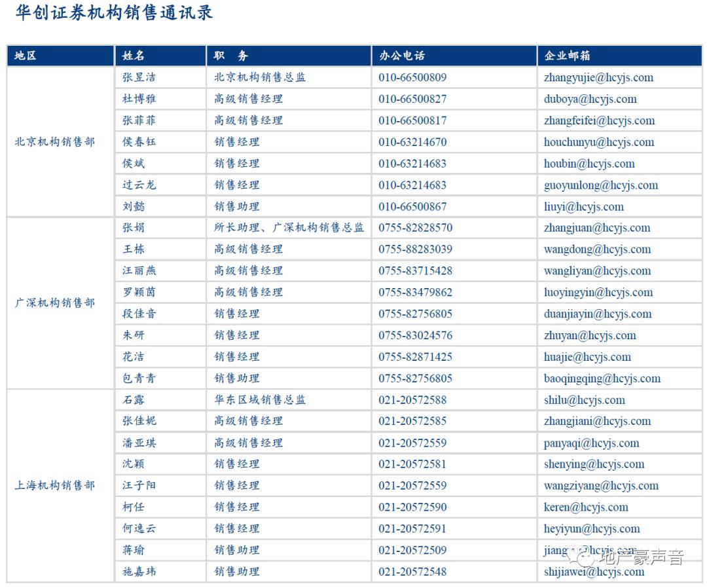707x588 pixels.
Task: Select phone number 0755-82871425
Action: tap(415, 357)
